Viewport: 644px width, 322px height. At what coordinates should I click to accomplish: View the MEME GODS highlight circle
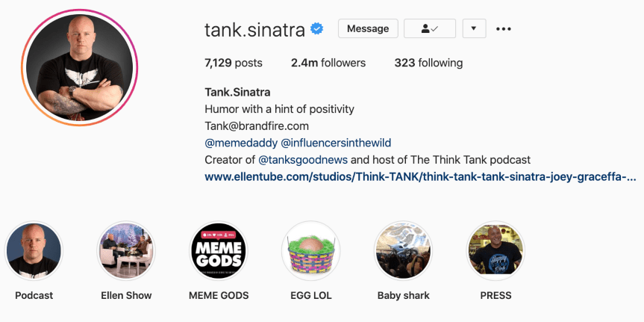[x=218, y=250]
